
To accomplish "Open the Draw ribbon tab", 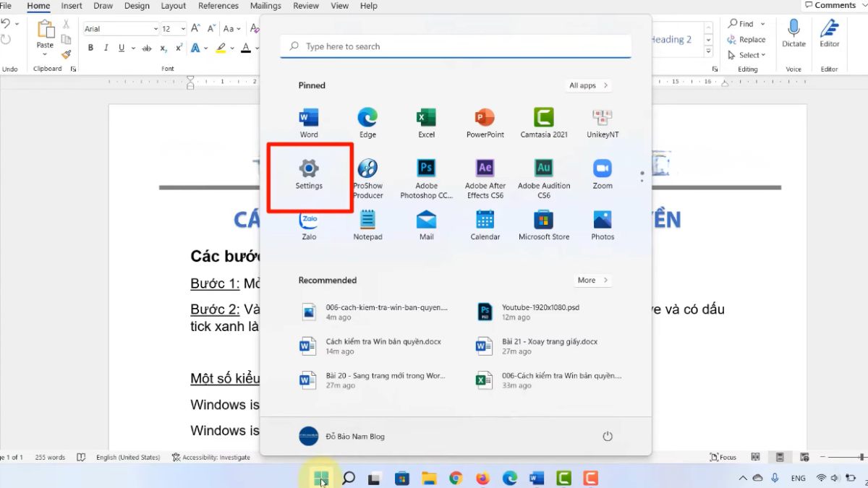I will (x=103, y=6).
